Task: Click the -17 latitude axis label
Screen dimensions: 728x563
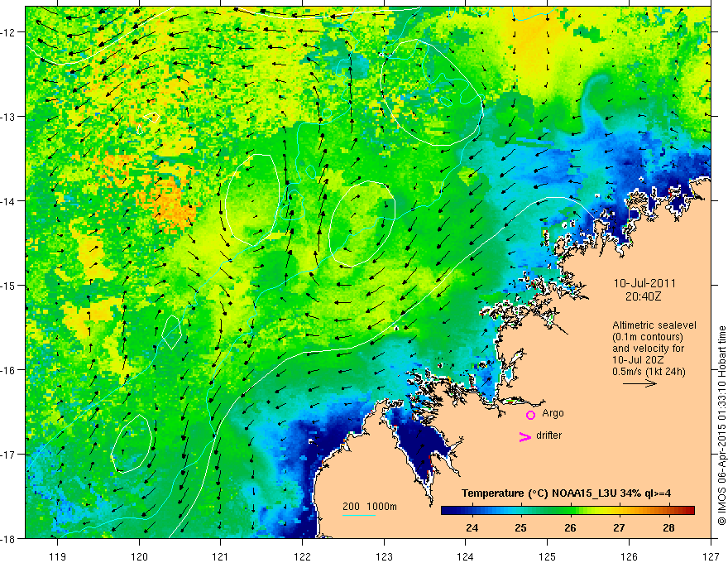Action: [8, 455]
